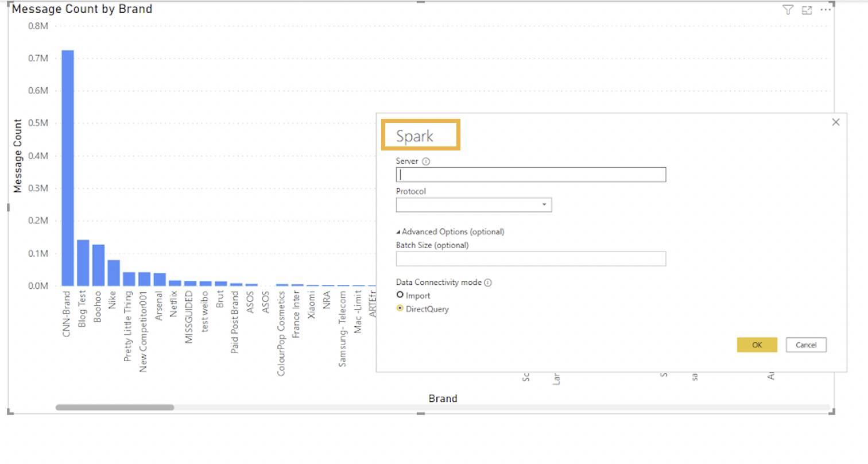Screen dimensions: 868x464
Task: Click the Nike bar in chart
Action: [x=114, y=273]
